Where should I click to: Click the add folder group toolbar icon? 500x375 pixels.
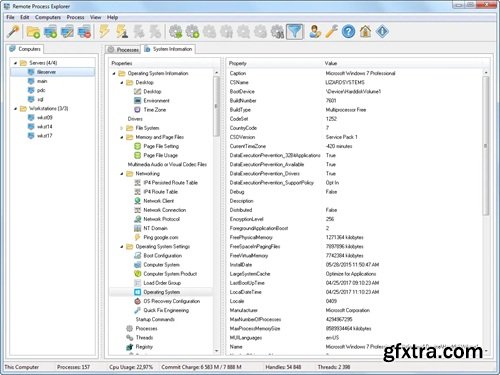(x=33, y=32)
